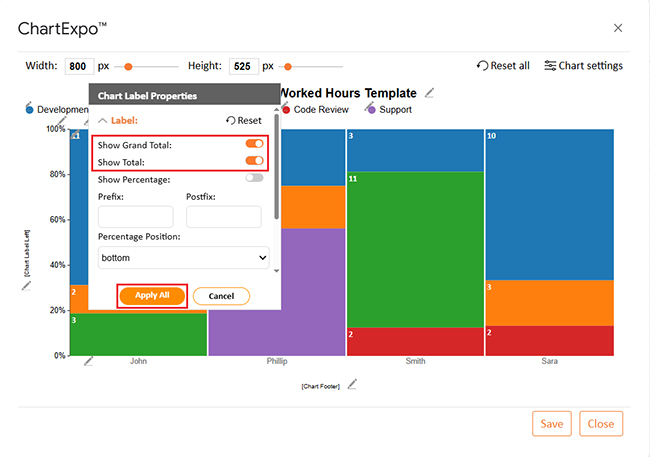
Task: Click the Postfix input field
Action: (224, 216)
